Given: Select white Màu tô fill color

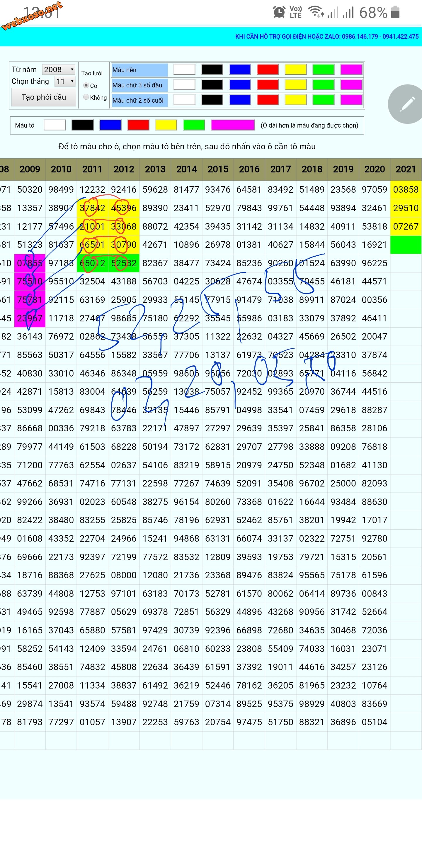Looking at the screenshot, I should point(55,125).
